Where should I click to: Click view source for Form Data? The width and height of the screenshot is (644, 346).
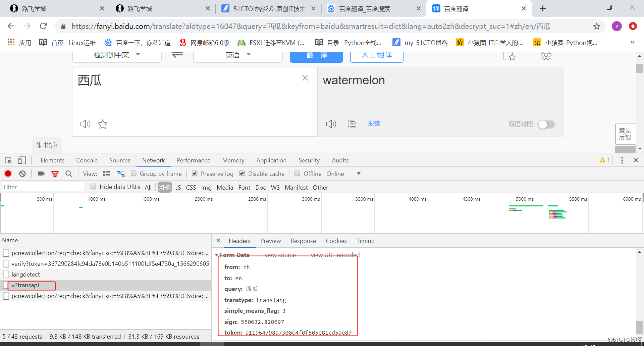[280, 255]
